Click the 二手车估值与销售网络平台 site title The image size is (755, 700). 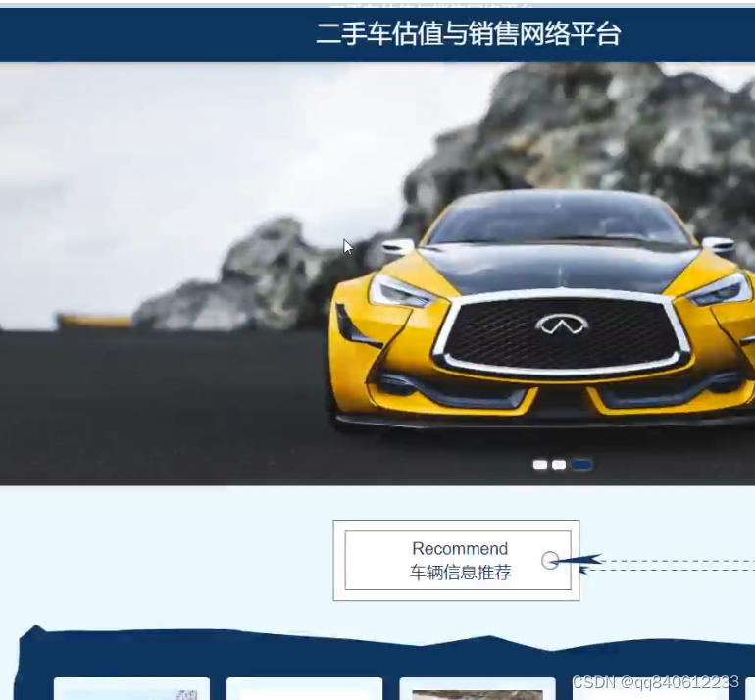click(469, 34)
